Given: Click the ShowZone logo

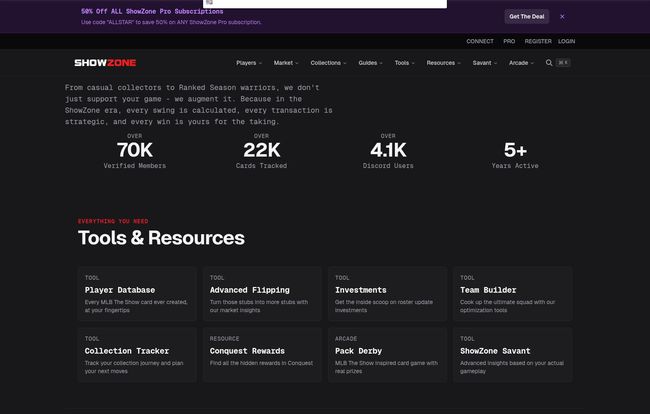Looking at the screenshot, I should pyautogui.click(x=105, y=63).
